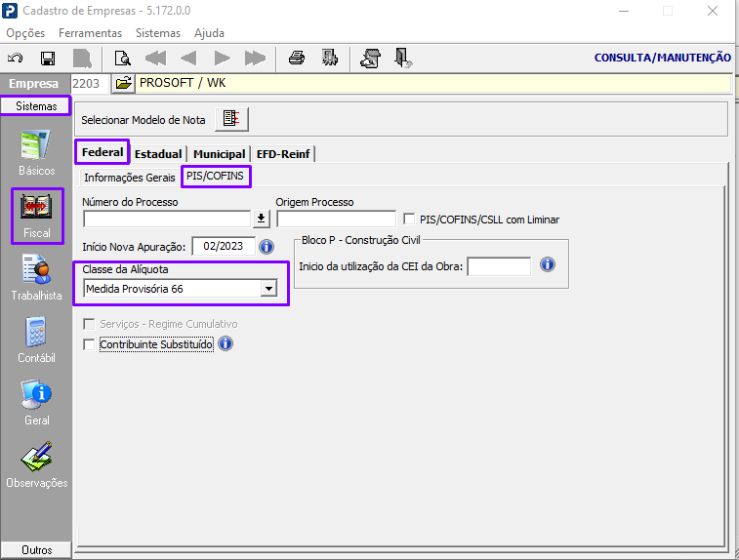Click the CEI da Obra start field
This screenshot has height=560, width=739.
coord(499,266)
